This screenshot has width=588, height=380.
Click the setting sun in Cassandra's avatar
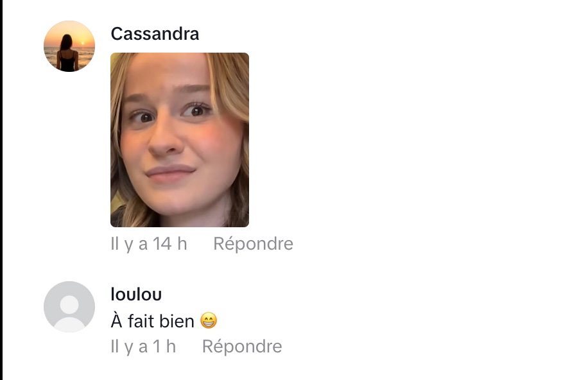tap(83, 44)
